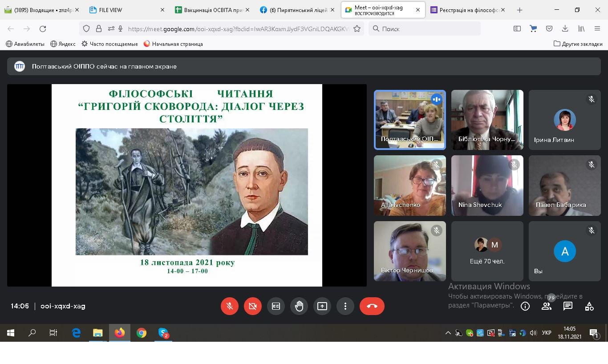
Task: Select Віктор Чернишов video tile
Action: click(409, 251)
